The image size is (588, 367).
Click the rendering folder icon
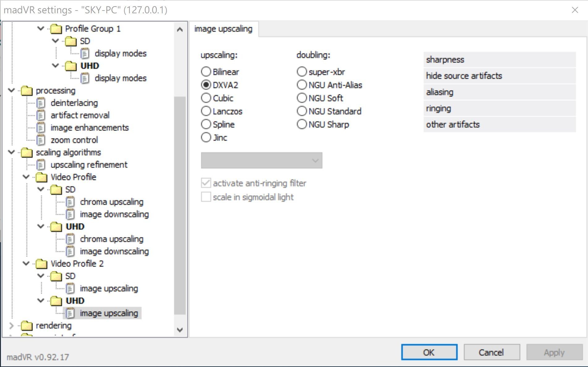pos(27,326)
